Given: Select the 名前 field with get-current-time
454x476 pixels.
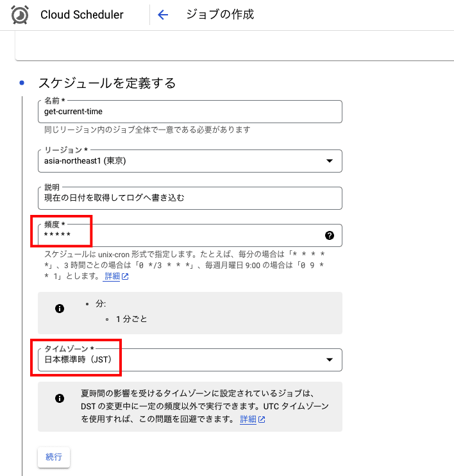Looking at the screenshot, I should tap(190, 112).
